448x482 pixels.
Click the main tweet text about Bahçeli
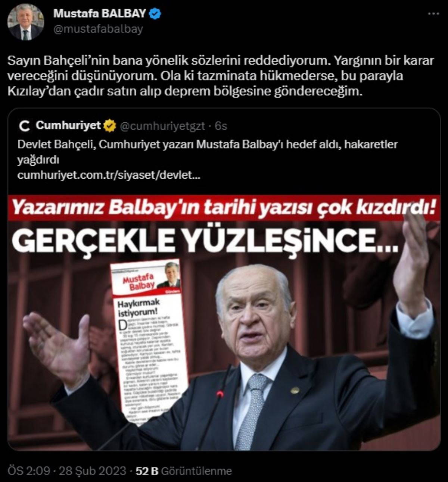pos(221,76)
